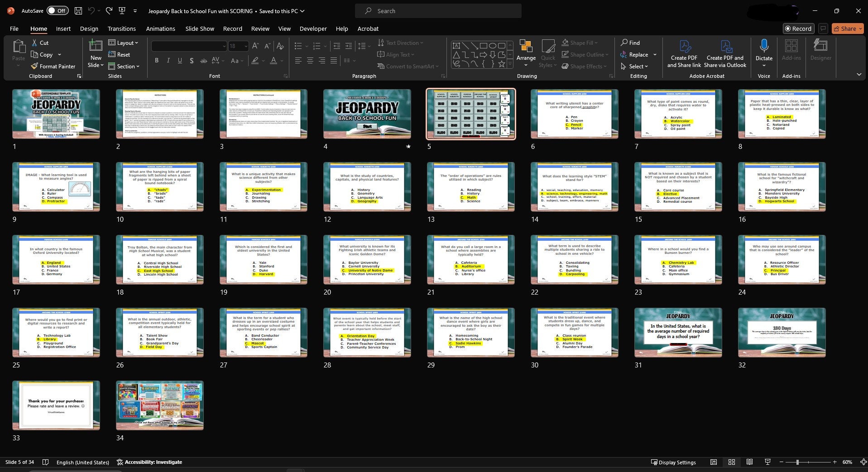Switch to the Transitions tab
868x472 pixels.
pyautogui.click(x=121, y=29)
